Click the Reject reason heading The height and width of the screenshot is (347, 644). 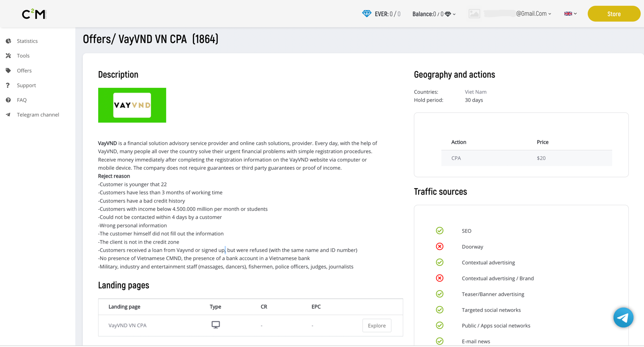[114, 176]
